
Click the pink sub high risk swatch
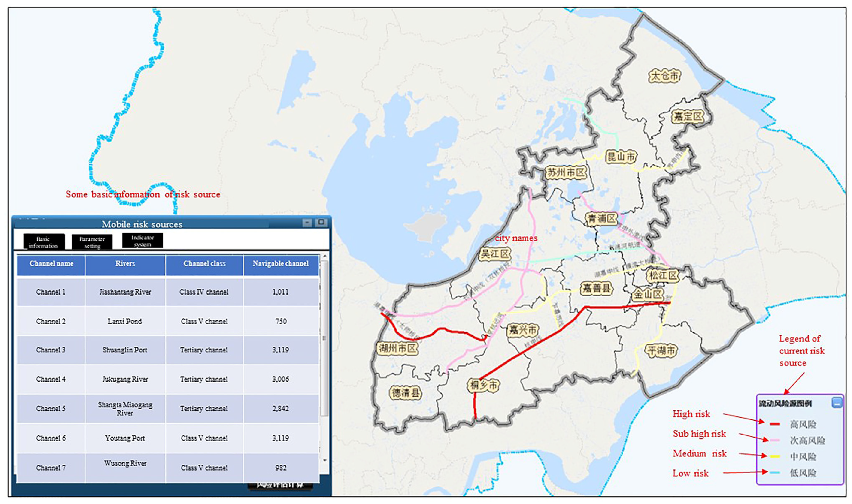pos(775,440)
